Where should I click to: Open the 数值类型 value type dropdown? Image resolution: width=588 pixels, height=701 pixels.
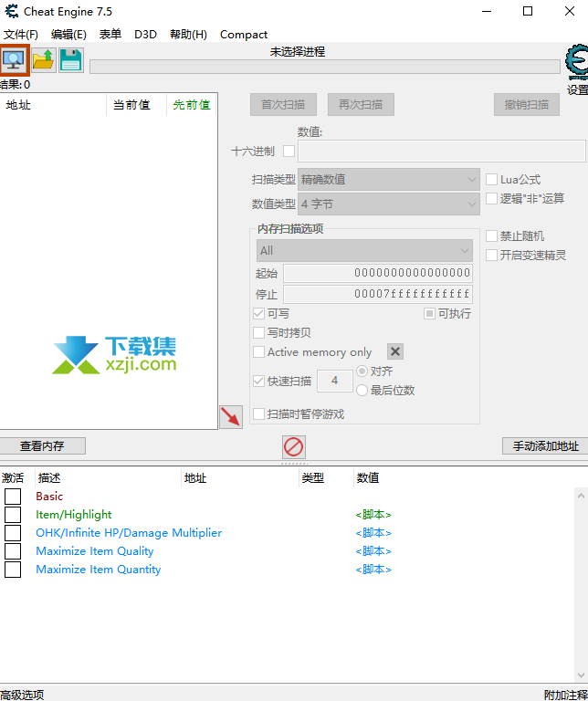click(389, 204)
